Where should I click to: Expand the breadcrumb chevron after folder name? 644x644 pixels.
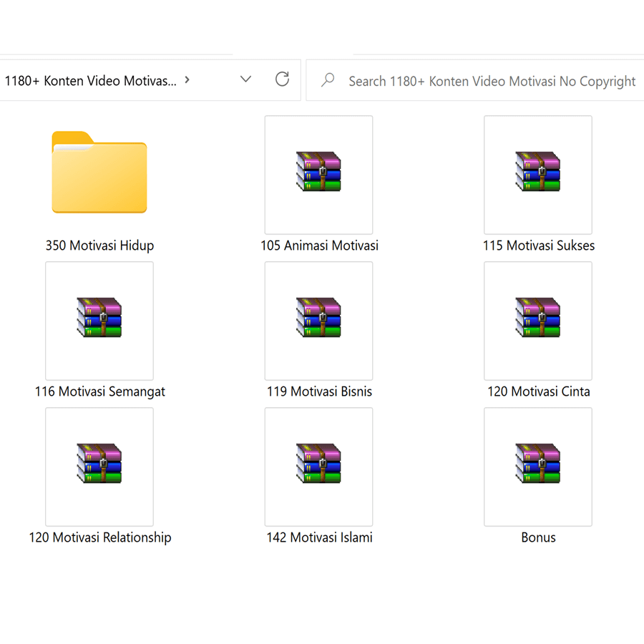pos(187,80)
